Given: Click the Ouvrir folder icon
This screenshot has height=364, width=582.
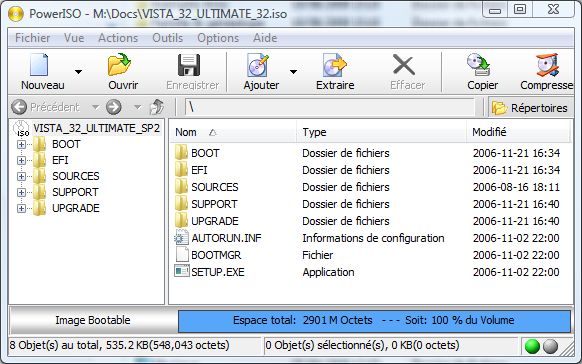Looking at the screenshot, I should point(119,65).
